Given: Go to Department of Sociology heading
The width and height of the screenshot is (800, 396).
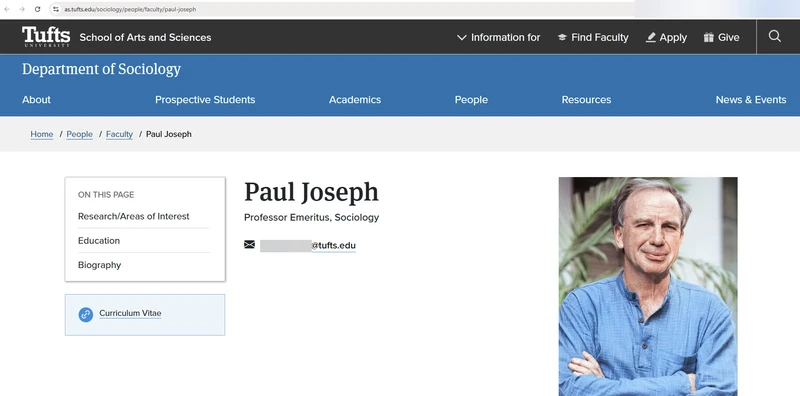Looking at the screenshot, I should coord(101,69).
